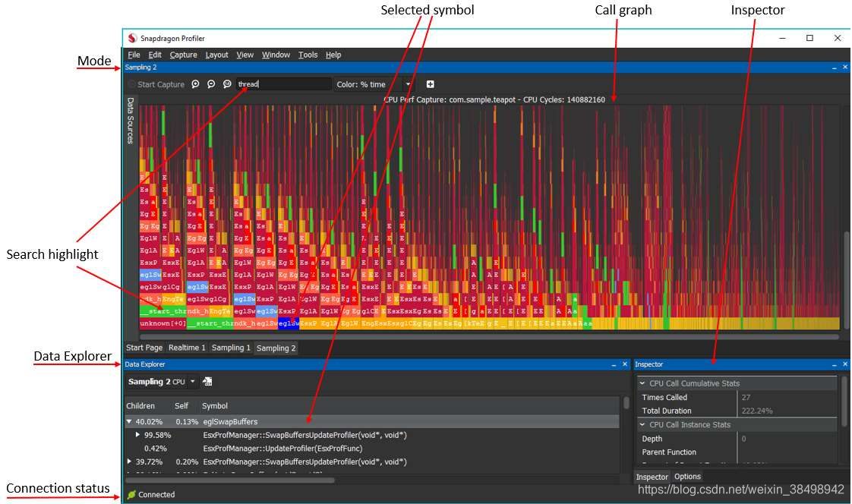This screenshot has width=852, height=504.
Task: Select the unknown[+0] block in call graph
Action: click(163, 323)
